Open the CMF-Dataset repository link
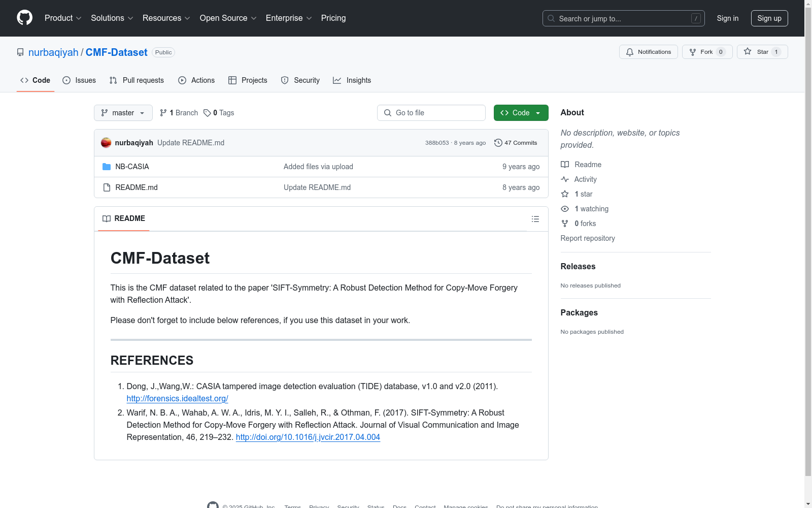 [x=116, y=52]
